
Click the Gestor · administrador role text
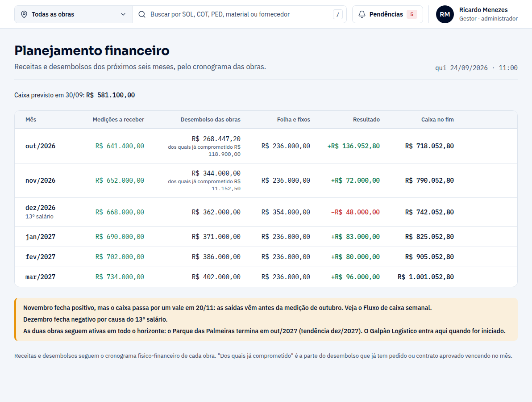[489, 19]
